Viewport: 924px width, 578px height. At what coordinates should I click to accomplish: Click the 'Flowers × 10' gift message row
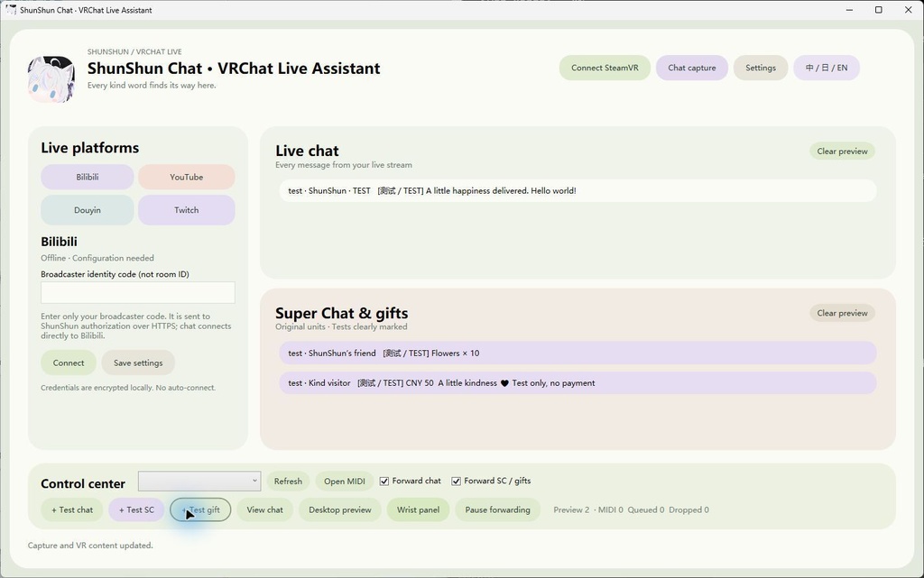tap(577, 353)
